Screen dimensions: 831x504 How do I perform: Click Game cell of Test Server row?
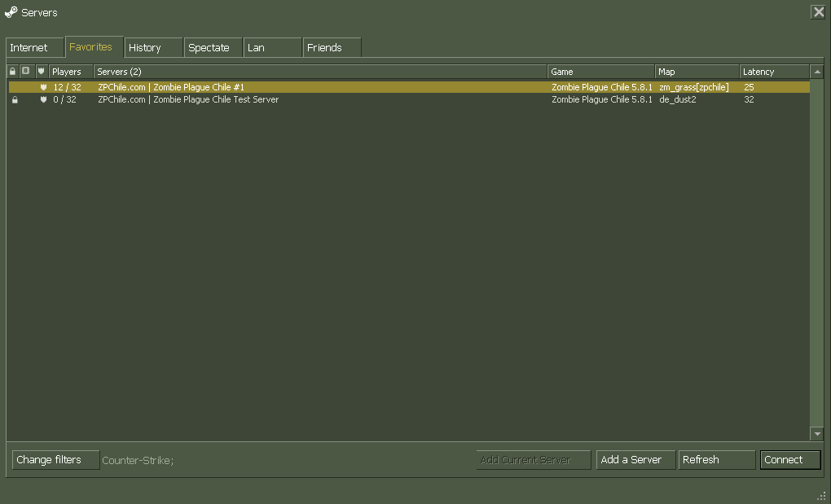(x=601, y=99)
